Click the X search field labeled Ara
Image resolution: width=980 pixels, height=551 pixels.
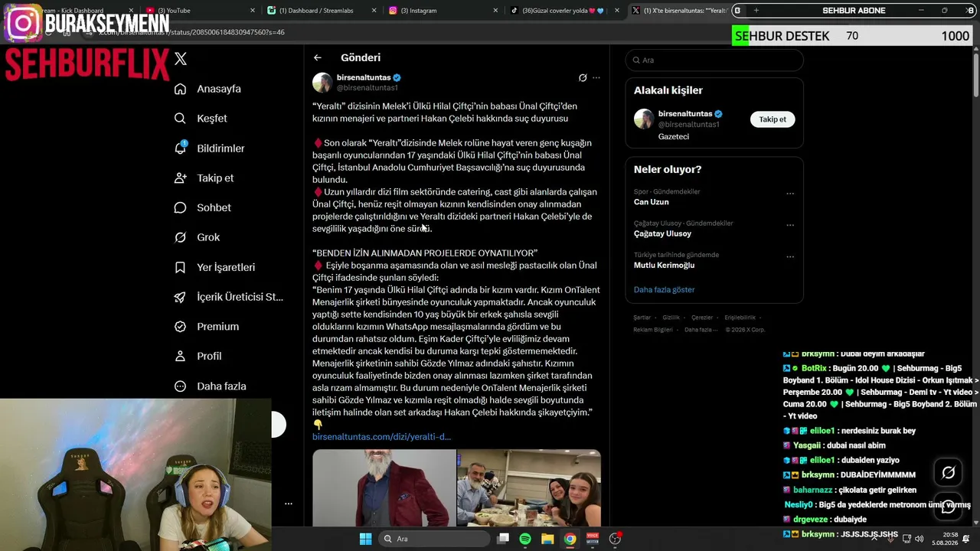click(x=714, y=60)
